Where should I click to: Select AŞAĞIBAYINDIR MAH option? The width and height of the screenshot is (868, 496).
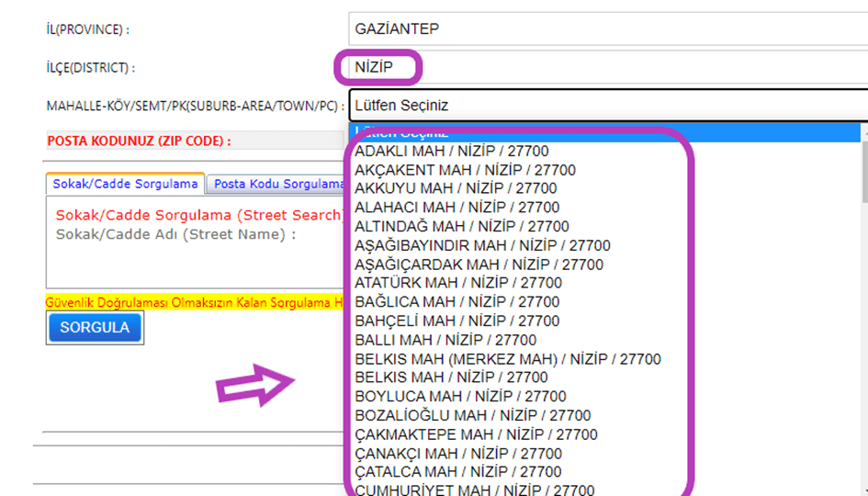coord(482,245)
